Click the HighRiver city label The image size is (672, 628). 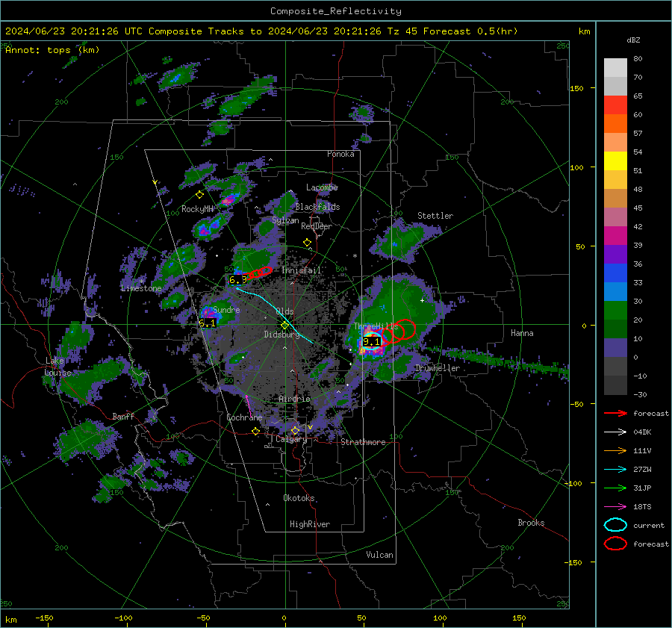point(310,524)
